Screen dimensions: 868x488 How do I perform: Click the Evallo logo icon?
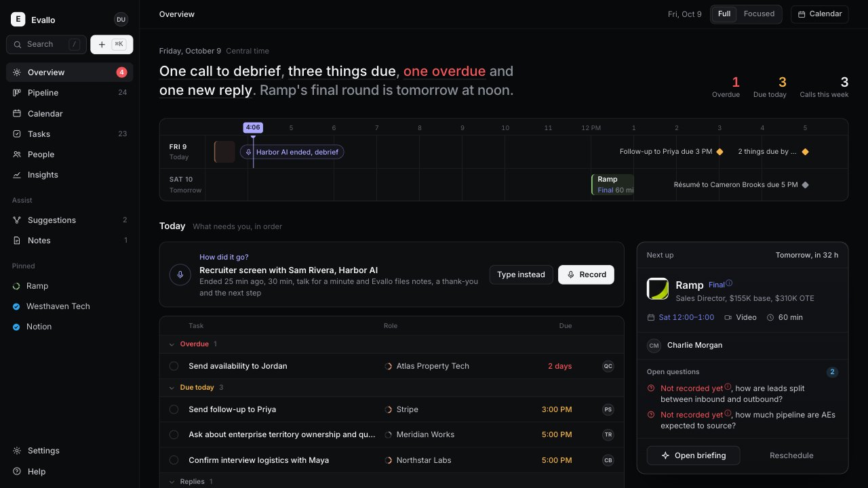(18, 20)
